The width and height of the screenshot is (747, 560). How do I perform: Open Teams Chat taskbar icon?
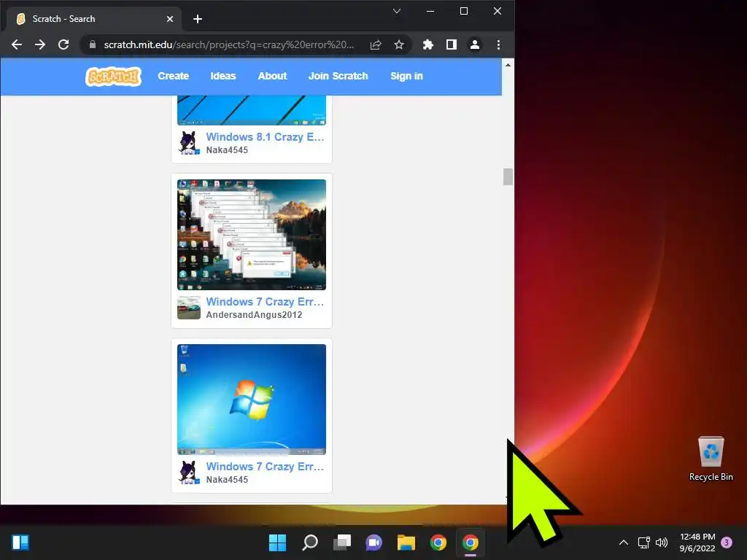374,542
